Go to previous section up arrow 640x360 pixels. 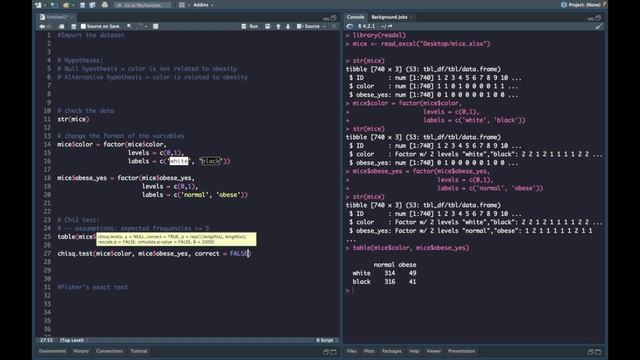click(278, 26)
